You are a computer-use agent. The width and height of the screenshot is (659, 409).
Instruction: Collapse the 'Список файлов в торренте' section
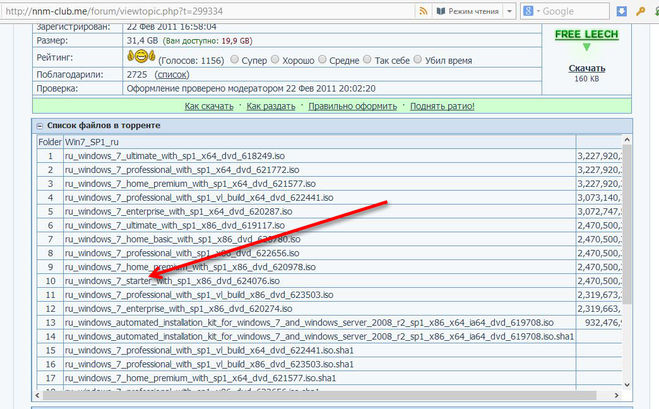coord(40,126)
